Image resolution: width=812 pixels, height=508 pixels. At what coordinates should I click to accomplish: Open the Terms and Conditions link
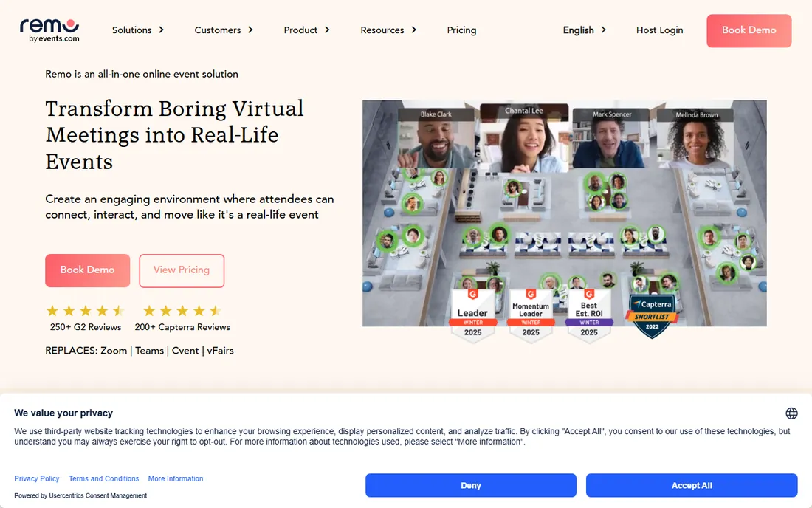(x=103, y=478)
